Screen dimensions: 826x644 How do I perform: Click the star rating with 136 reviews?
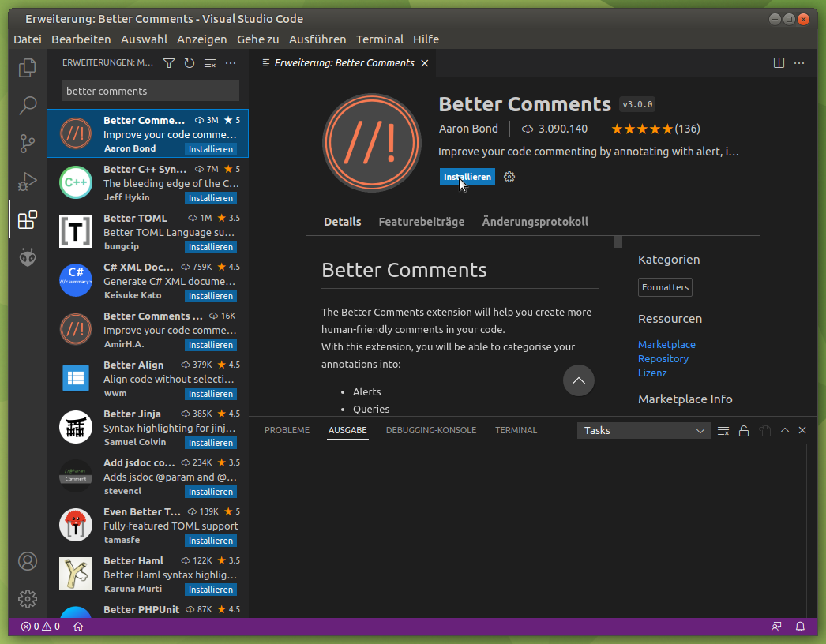[x=655, y=129]
